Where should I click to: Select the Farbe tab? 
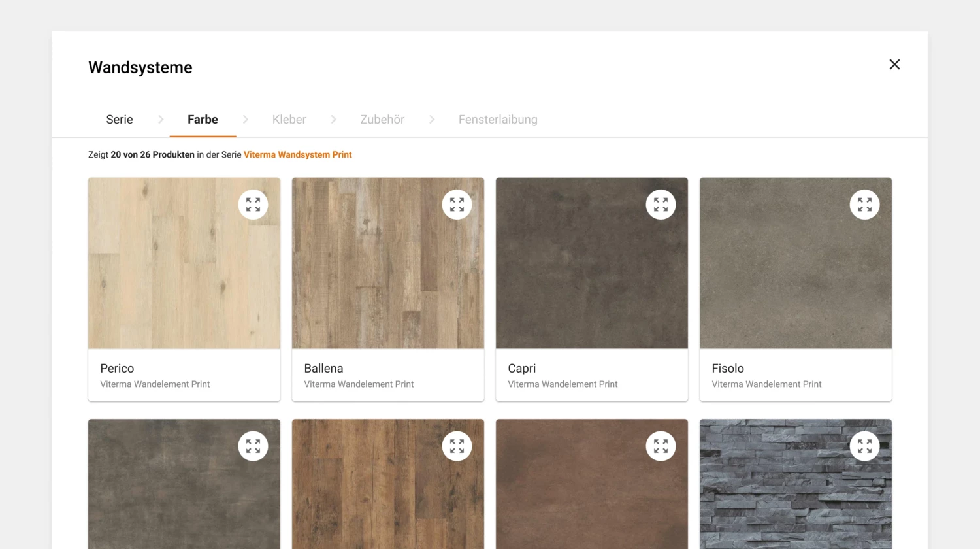(x=203, y=120)
